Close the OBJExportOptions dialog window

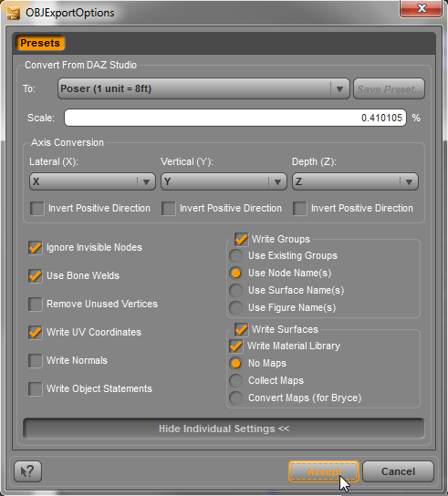coord(422,8)
